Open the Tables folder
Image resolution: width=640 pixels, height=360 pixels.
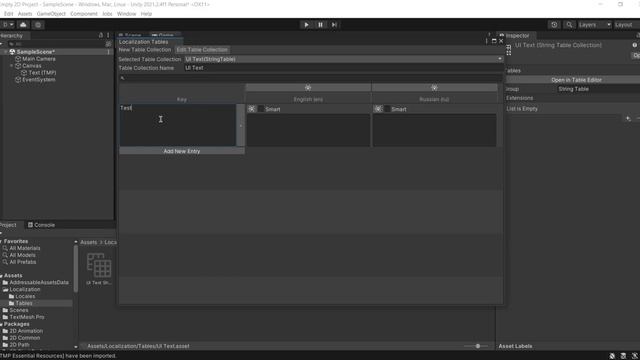pos(24,303)
